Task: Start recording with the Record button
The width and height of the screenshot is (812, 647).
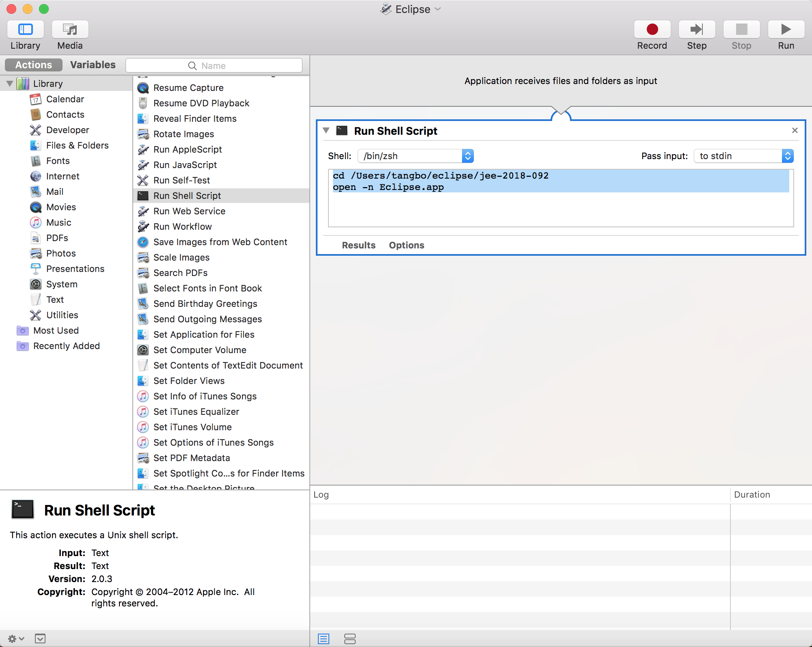Action: (x=652, y=29)
